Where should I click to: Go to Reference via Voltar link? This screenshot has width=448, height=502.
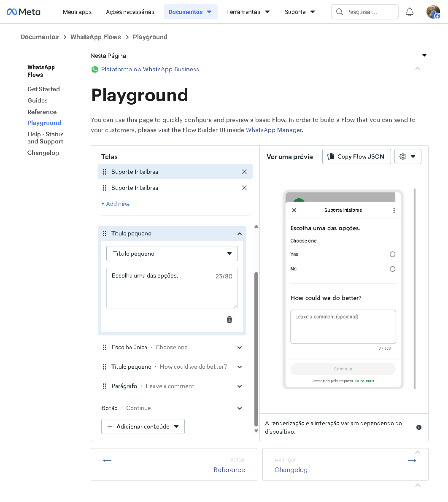(229, 470)
